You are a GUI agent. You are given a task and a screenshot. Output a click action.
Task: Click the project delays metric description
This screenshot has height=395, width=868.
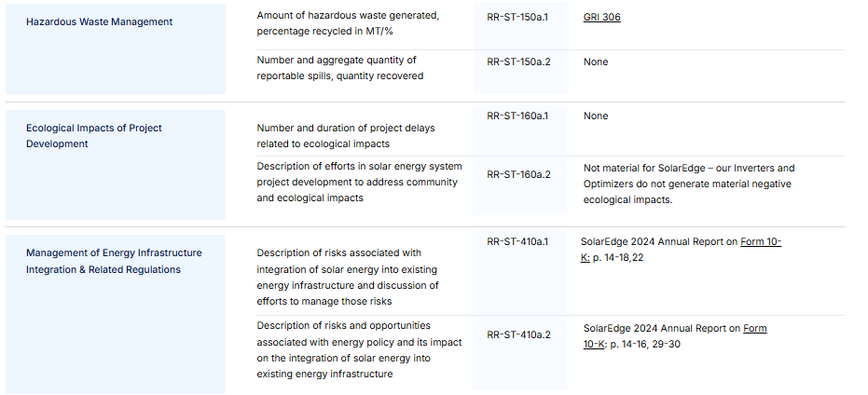(346, 136)
